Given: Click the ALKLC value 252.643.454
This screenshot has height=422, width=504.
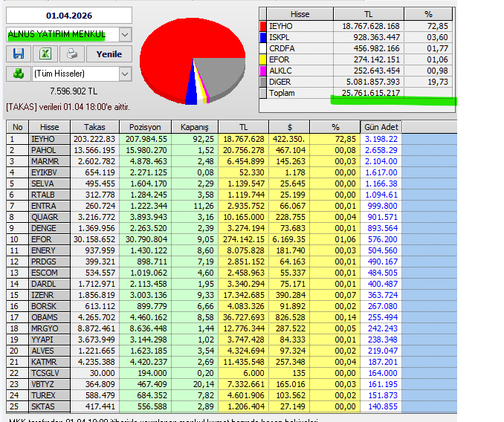Looking at the screenshot, I should pos(376,71).
